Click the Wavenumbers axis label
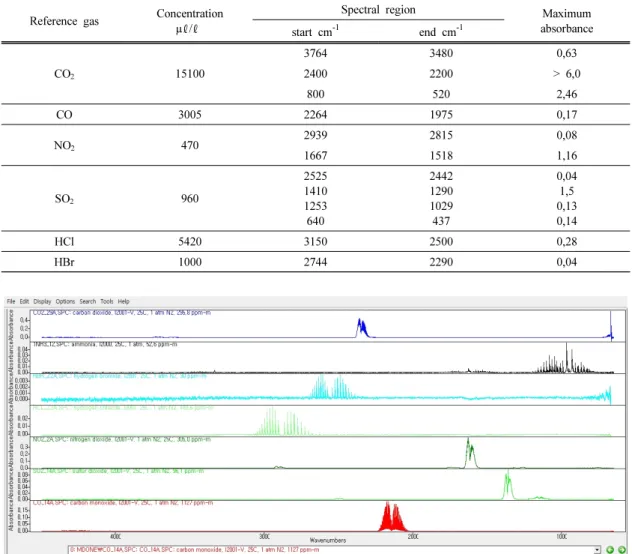 (328, 540)
